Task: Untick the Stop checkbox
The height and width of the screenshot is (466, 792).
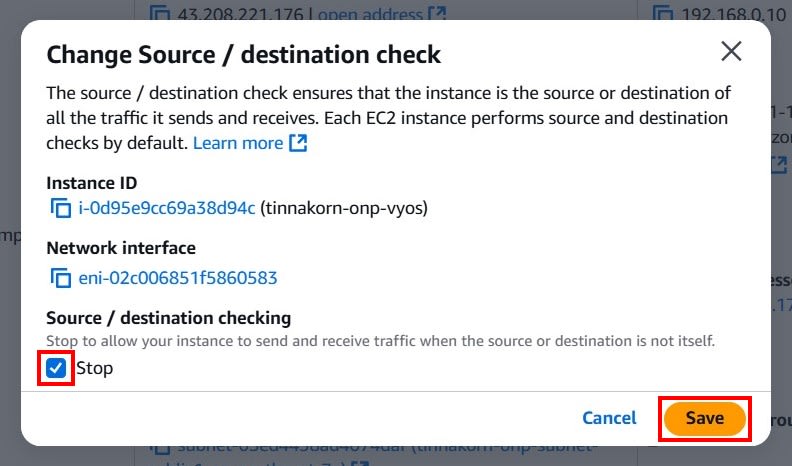Action: point(56,368)
